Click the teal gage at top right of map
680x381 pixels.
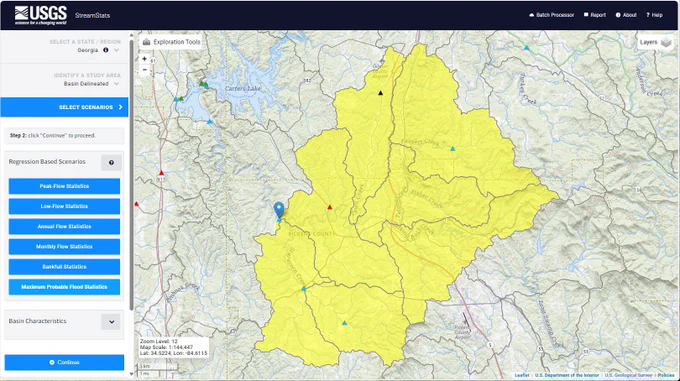[x=526, y=48]
